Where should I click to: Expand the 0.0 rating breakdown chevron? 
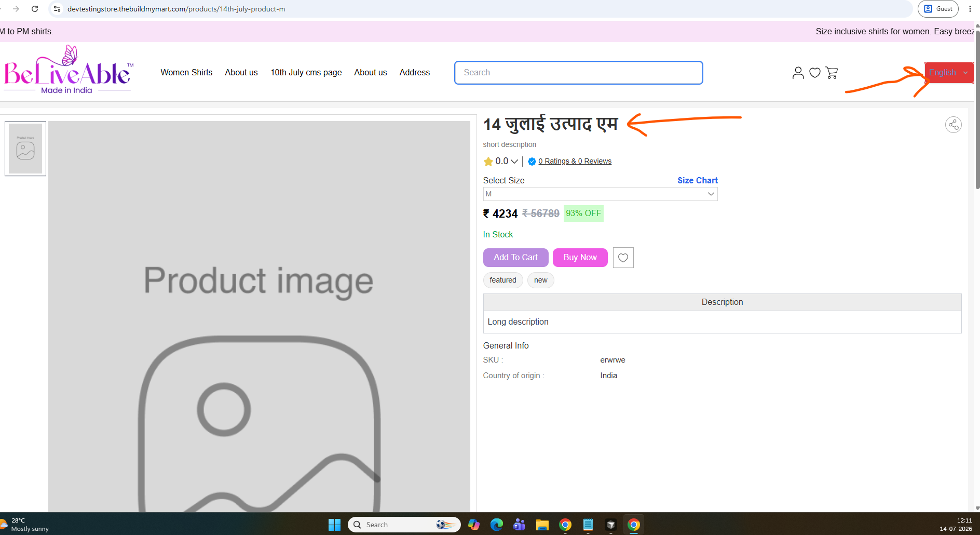coord(514,162)
